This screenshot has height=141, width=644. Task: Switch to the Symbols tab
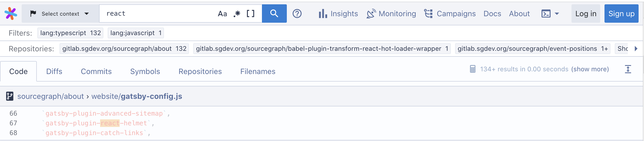click(145, 71)
